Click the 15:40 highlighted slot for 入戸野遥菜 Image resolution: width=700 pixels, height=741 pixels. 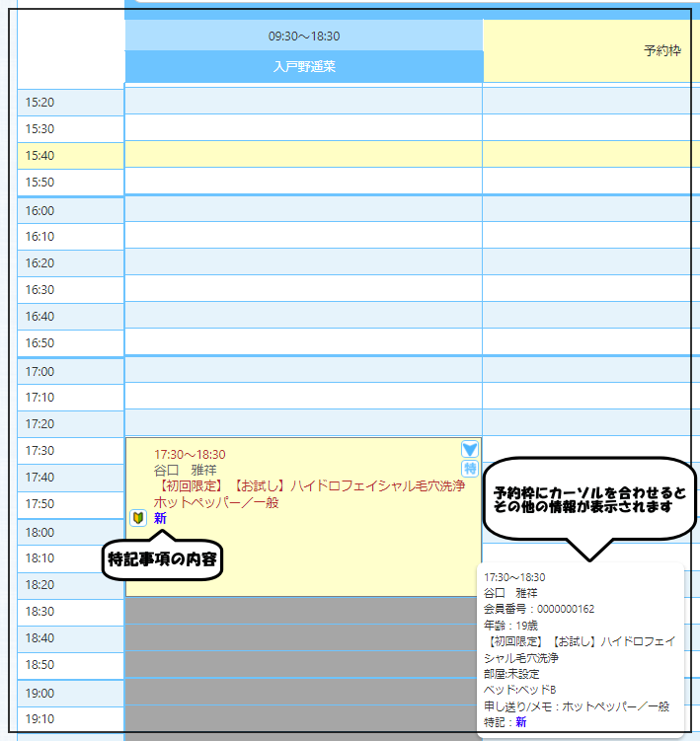(304, 155)
